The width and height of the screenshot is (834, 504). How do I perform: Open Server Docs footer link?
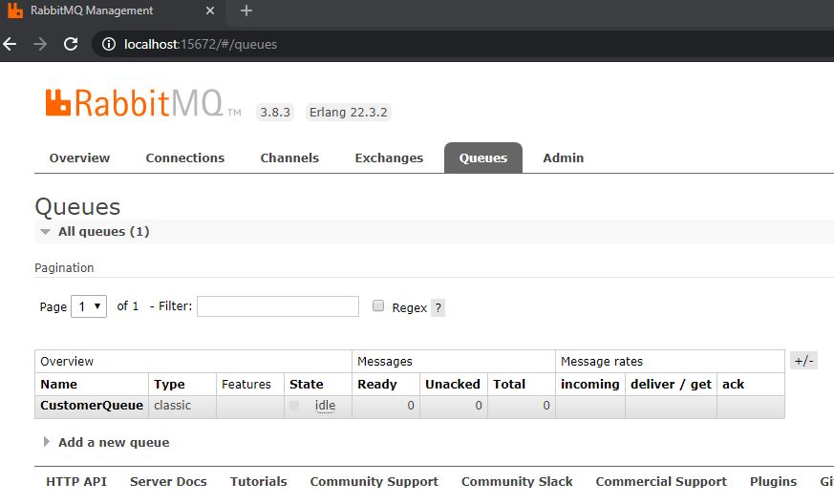[168, 482]
